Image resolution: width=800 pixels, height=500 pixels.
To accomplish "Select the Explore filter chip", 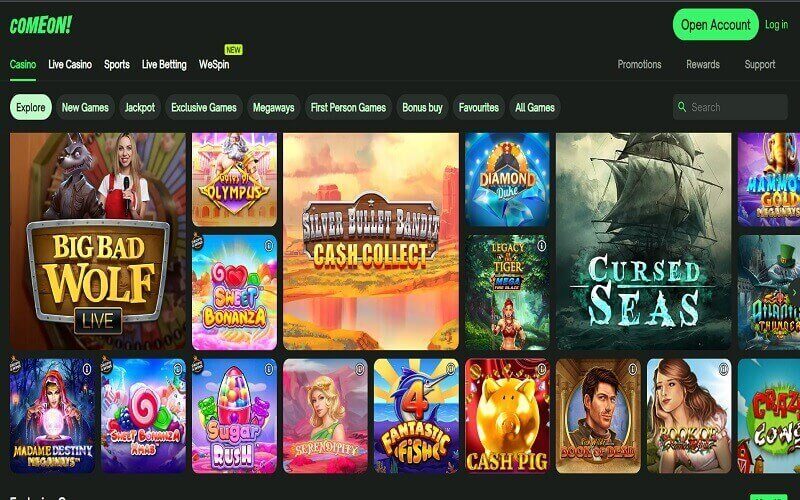I will click(x=31, y=107).
